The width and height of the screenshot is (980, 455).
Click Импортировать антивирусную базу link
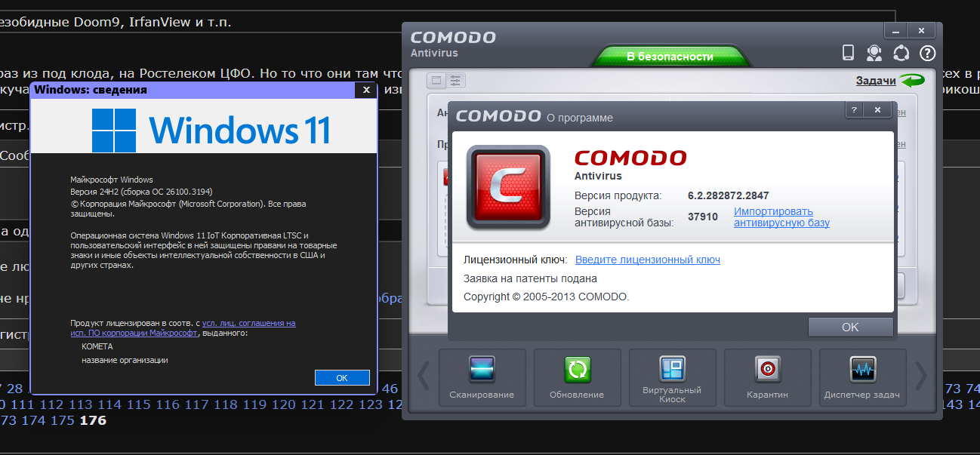(781, 217)
